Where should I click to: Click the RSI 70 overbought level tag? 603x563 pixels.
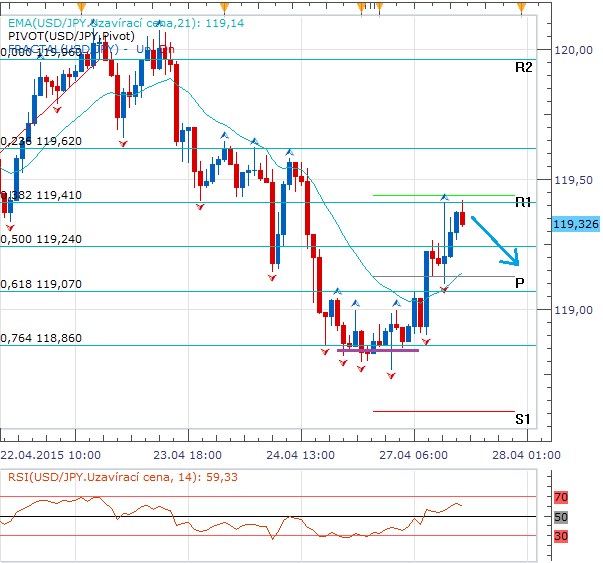coord(561,496)
